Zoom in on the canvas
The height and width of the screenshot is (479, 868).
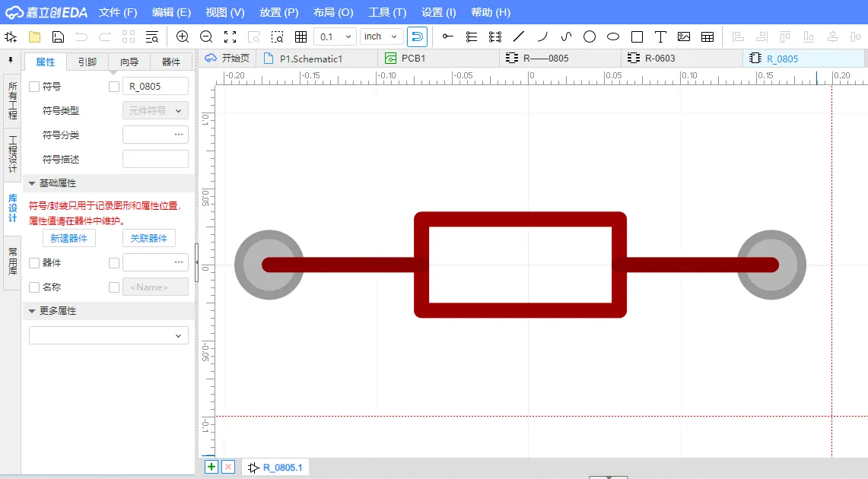pyautogui.click(x=182, y=37)
